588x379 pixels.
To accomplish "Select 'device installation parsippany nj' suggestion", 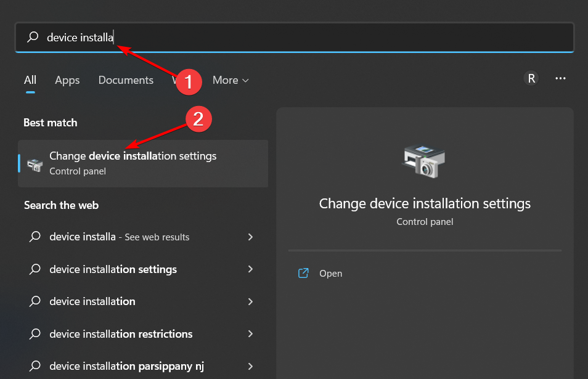I will click(143, 366).
